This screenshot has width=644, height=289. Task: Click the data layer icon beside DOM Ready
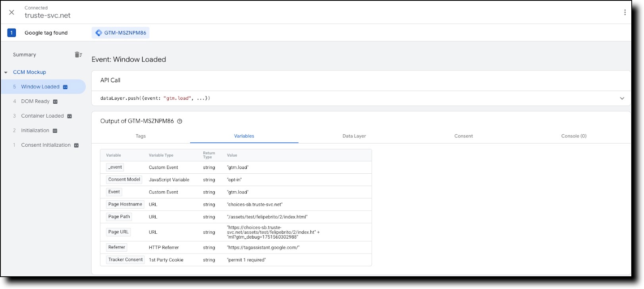pyautogui.click(x=55, y=102)
